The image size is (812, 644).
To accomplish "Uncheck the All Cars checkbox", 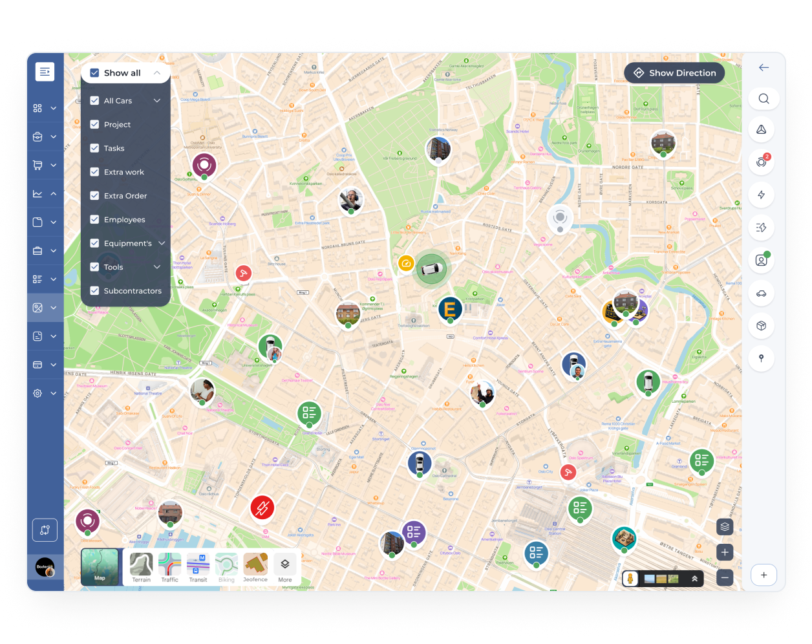I will point(94,101).
